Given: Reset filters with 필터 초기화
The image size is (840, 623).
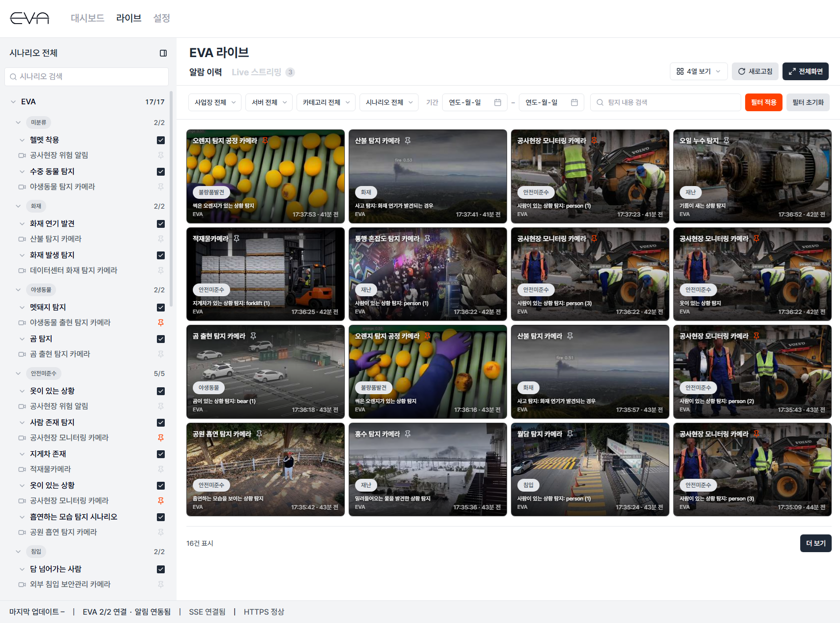Looking at the screenshot, I should coord(808,102).
